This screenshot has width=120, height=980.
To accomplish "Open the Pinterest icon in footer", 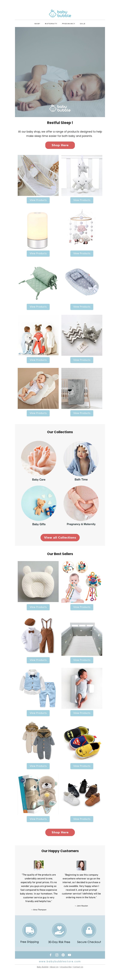I will [x=63, y=955].
